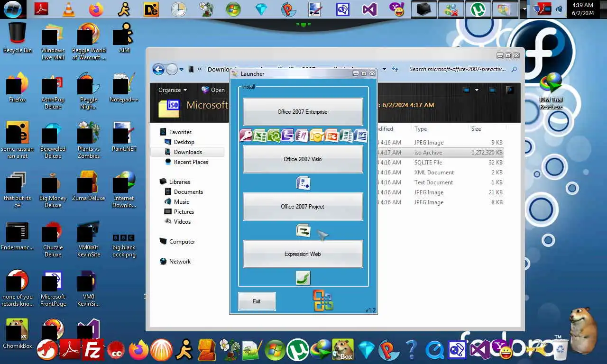607x364 pixels.
Task: Expand the view options dropdown arrow
Action: [x=477, y=90]
